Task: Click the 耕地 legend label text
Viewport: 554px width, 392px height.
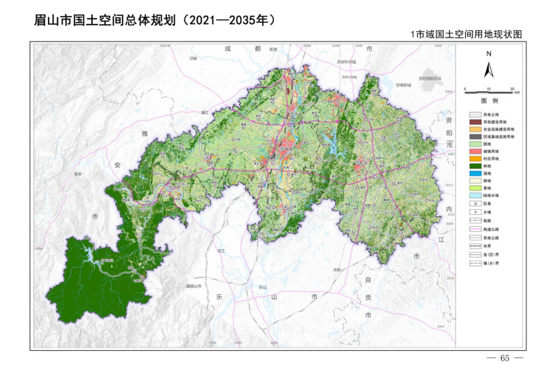Action: pos(488,181)
